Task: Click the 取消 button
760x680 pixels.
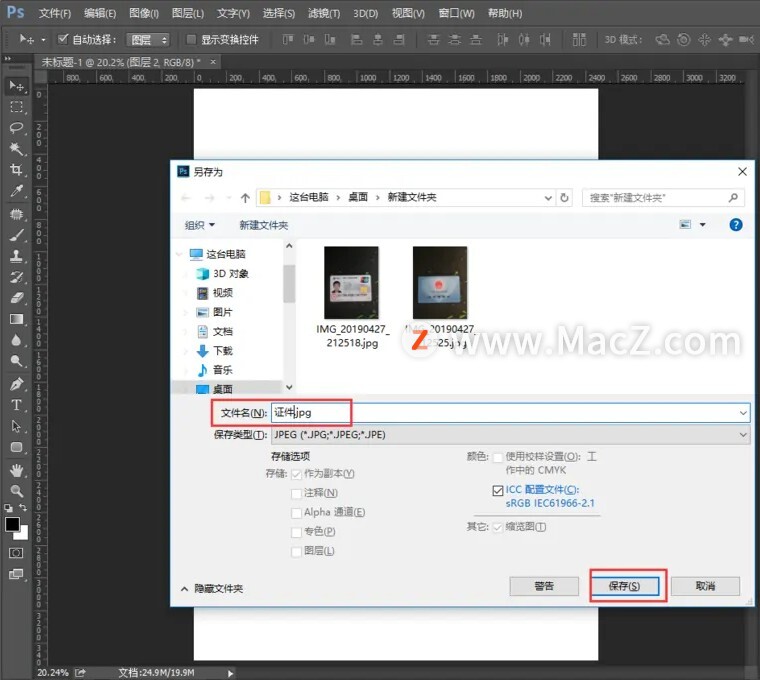Action: [x=705, y=586]
